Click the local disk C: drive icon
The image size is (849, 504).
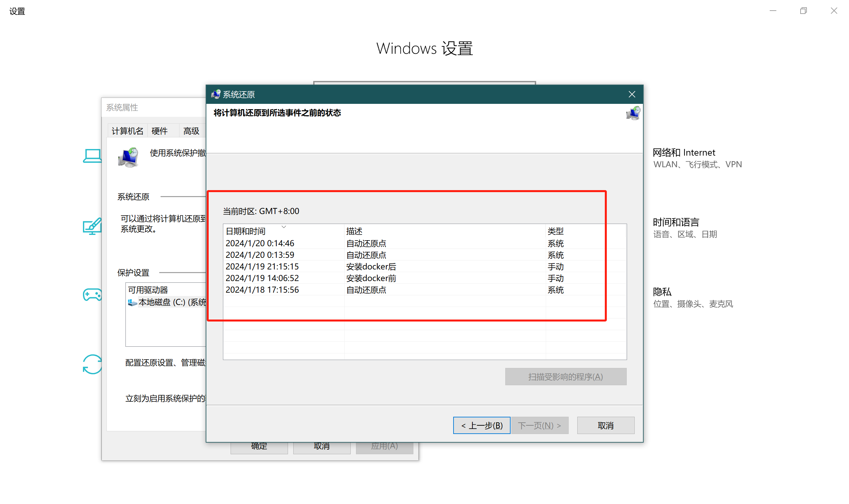pyautogui.click(x=132, y=302)
